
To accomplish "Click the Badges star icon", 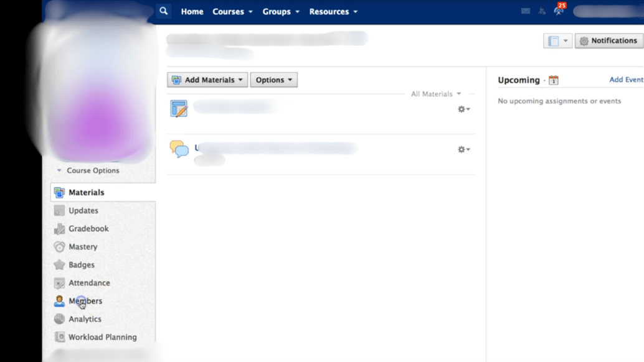I will [x=60, y=264].
